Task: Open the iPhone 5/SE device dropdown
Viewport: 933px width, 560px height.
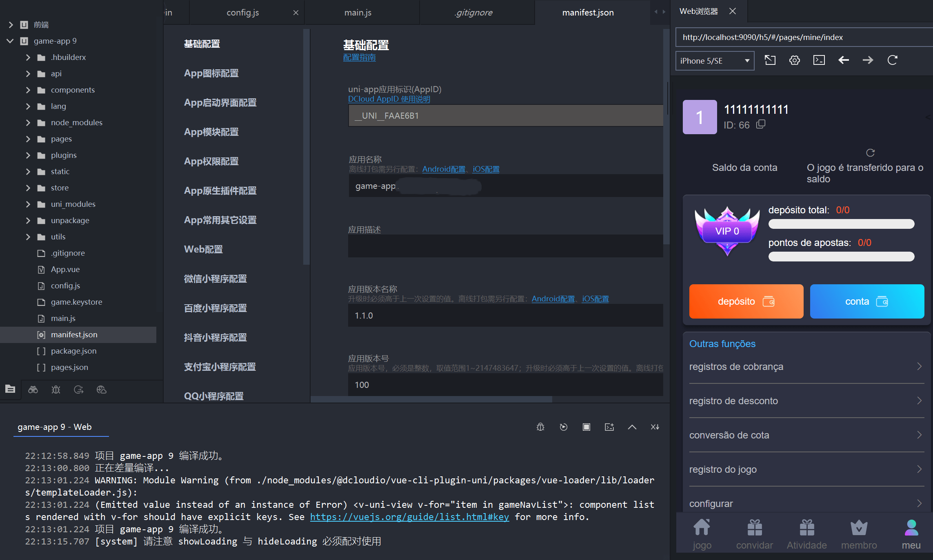Action: coord(714,61)
